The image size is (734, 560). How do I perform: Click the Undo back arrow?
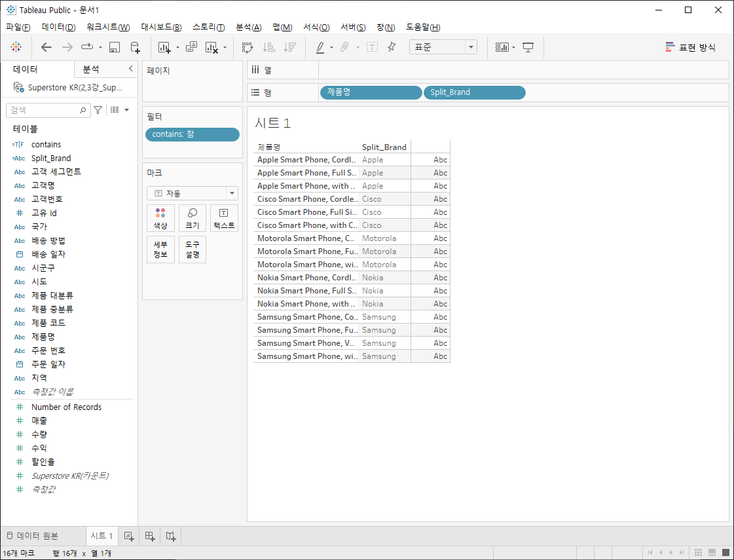pyautogui.click(x=46, y=47)
